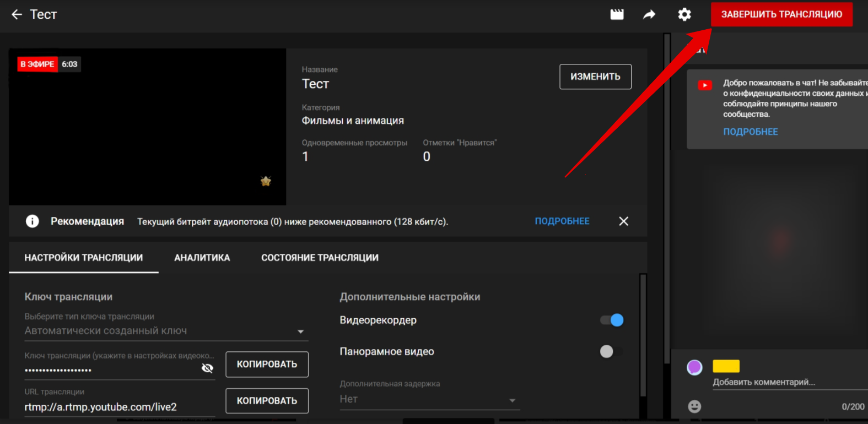Click the Дополнительные настройки heading
868x424 pixels.
pyautogui.click(x=410, y=297)
